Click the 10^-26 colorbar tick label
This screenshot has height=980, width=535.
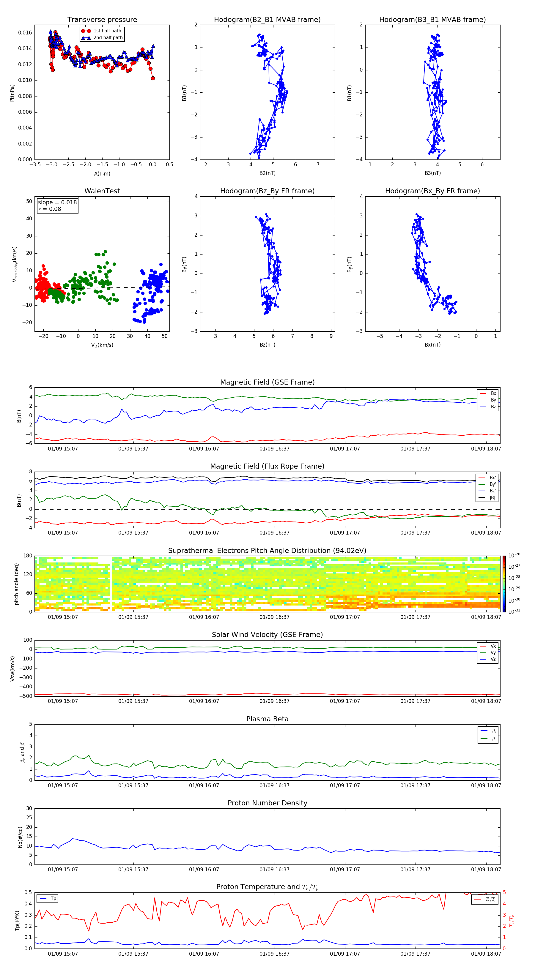[x=514, y=555]
